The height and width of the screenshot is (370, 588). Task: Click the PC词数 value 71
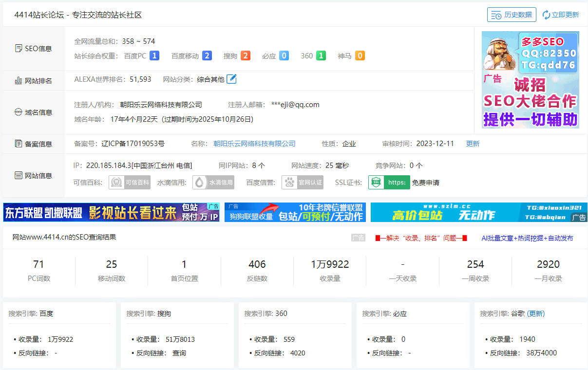point(38,264)
